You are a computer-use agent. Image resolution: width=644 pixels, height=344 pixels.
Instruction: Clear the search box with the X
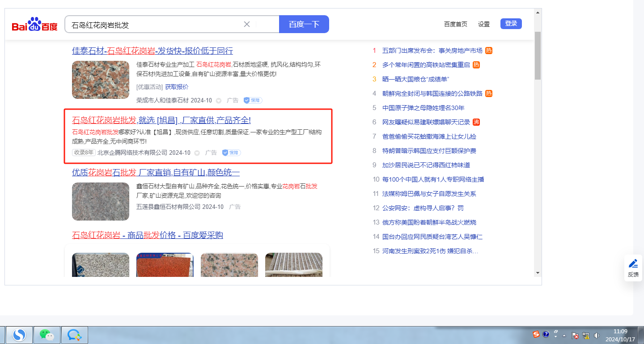click(x=246, y=24)
